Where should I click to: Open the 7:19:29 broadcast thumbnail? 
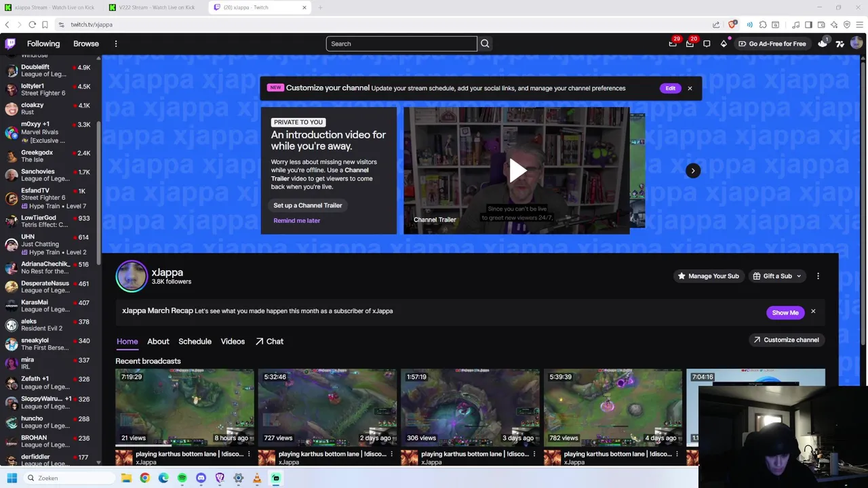pyautogui.click(x=184, y=408)
